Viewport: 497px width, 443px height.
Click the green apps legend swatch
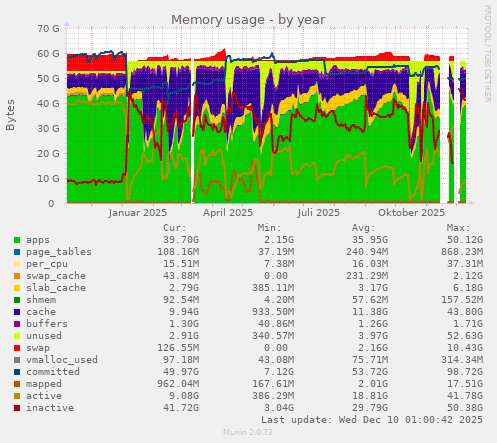(x=17, y=240)
